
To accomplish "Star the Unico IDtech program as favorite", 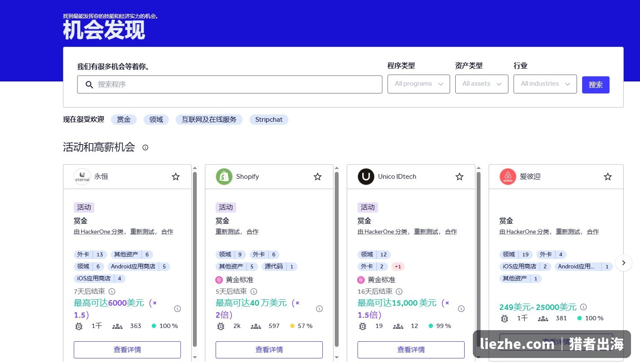I will [x=460, y=177].
